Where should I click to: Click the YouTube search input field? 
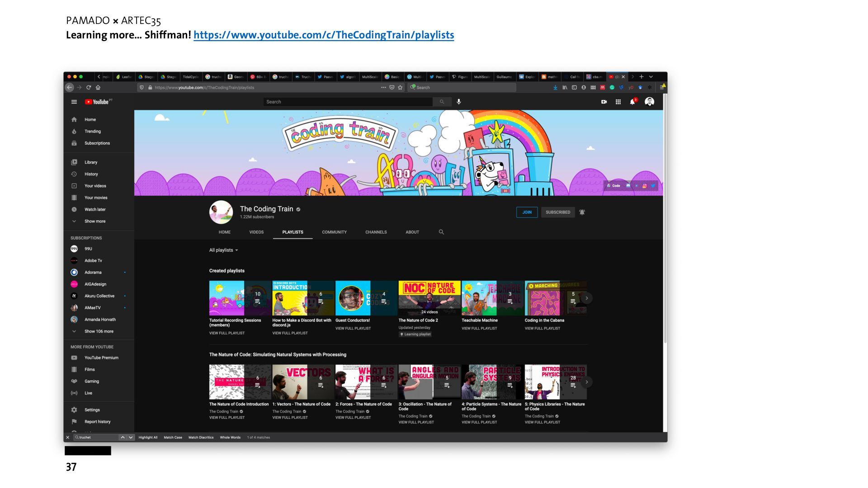348,102
